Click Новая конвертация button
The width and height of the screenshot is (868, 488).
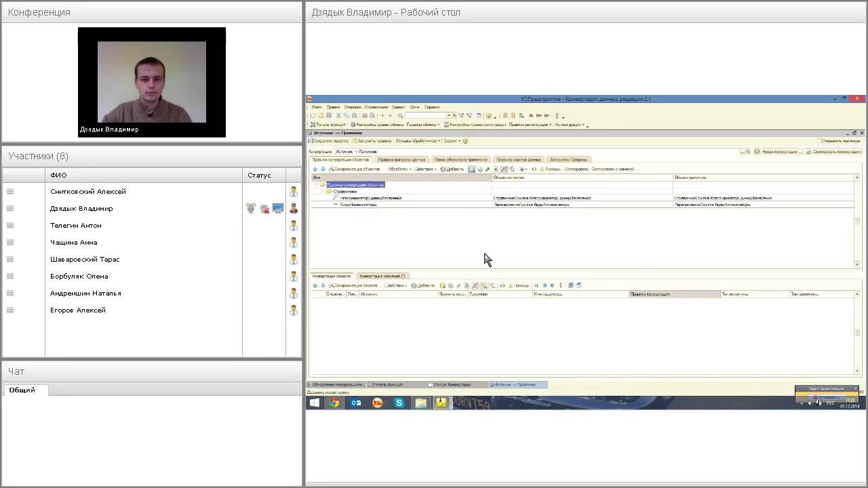point(778,151)
